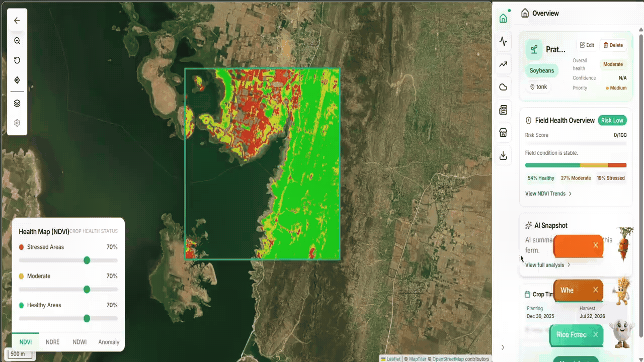This screenshot has height=362, width=644.
Task: Click the carrot mascot character
Action: [624, 243]
